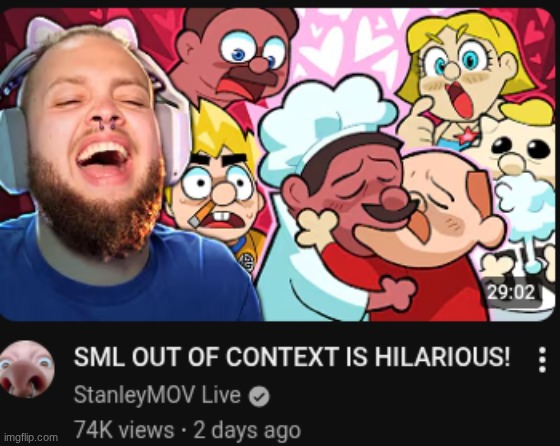Click the verified checkmark badge

pos(259,397)
